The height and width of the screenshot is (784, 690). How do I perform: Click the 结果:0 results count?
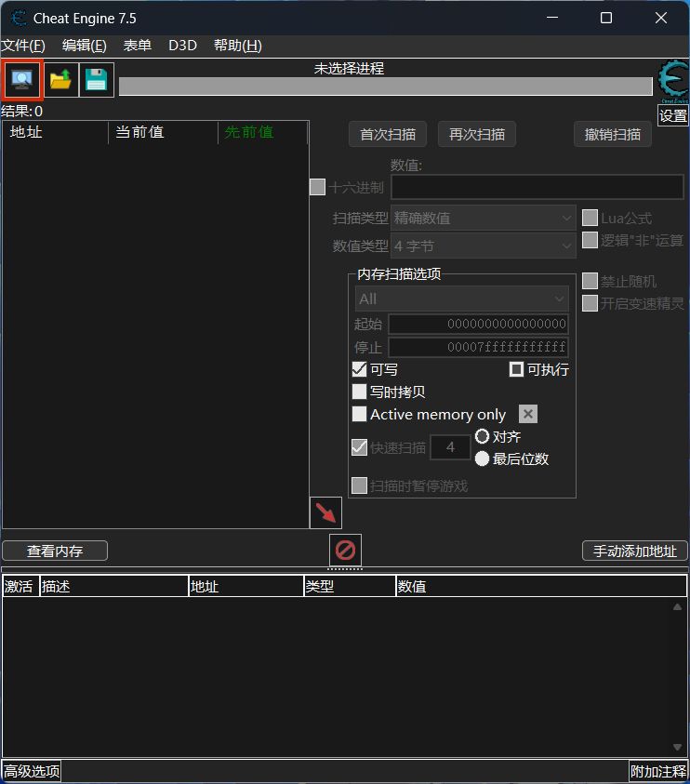(x=22, y=111)
